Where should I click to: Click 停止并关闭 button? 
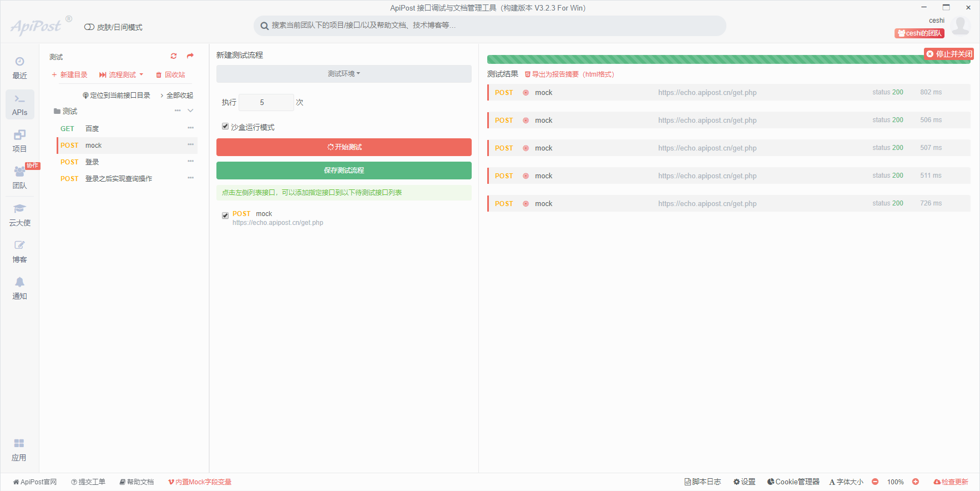coord(949,54)
